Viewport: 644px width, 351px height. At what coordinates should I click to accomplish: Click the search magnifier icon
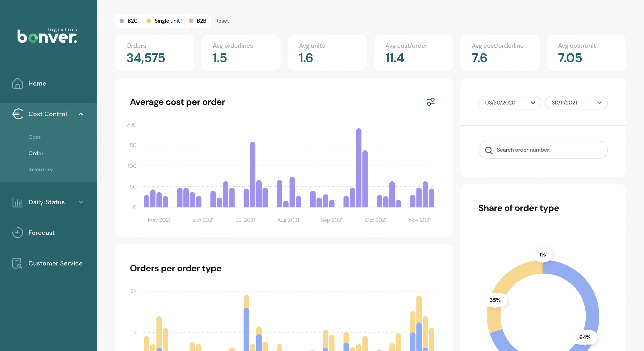tap(489, 150)
